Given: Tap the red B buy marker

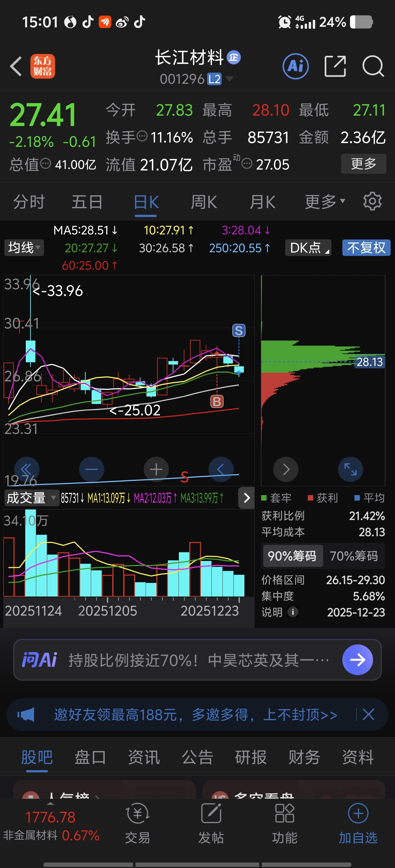Looking at the screenshot, I should (x=217, y=401).
